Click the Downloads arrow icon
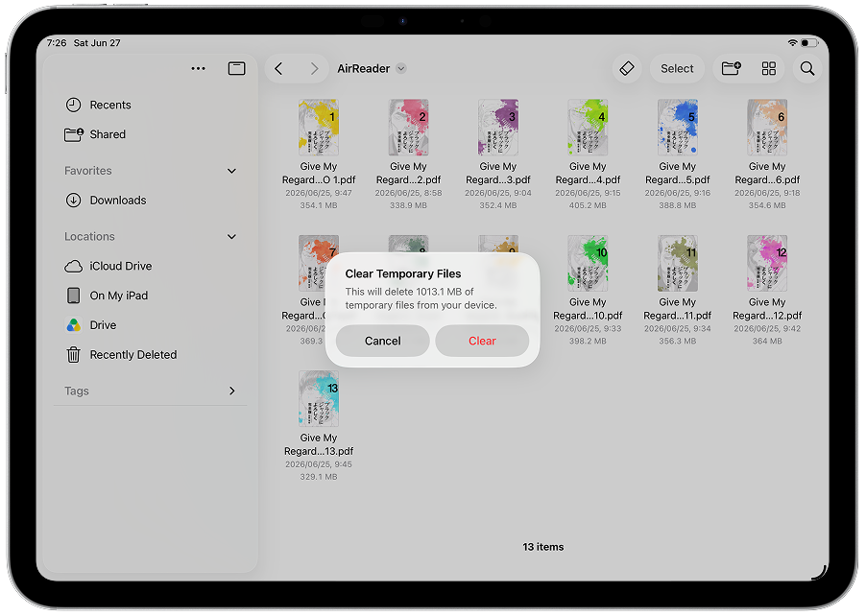 click(74, 201)
